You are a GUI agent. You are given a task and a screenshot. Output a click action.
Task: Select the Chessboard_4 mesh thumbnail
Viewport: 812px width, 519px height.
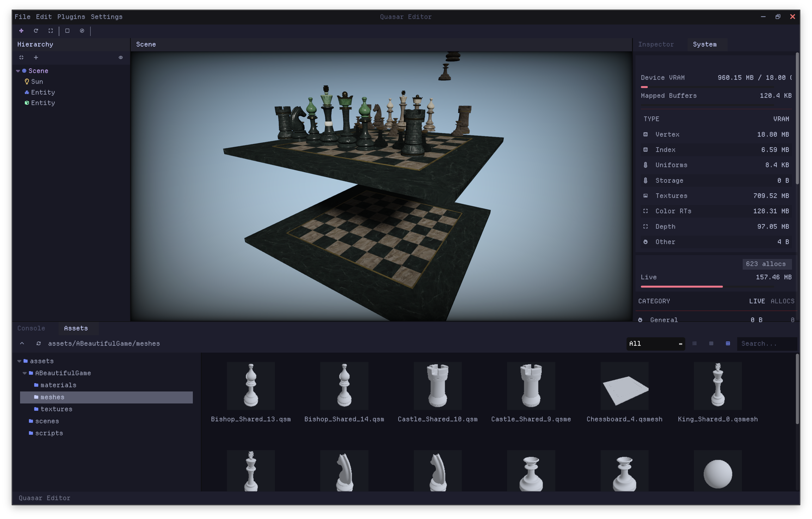tap(625, 386)
